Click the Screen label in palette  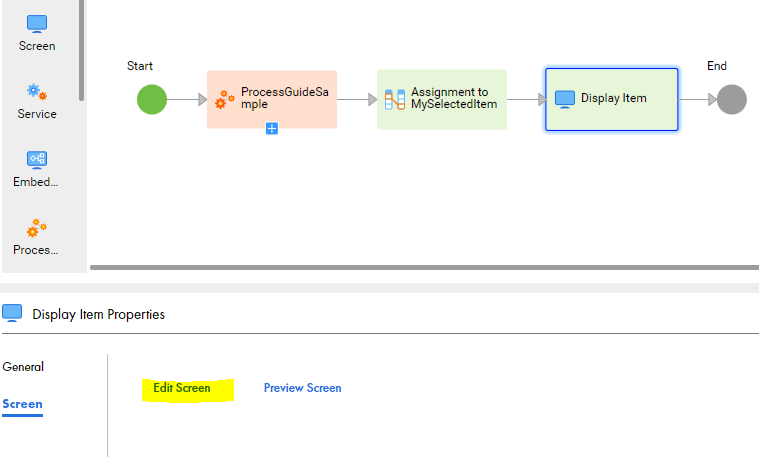coord(37,46)
